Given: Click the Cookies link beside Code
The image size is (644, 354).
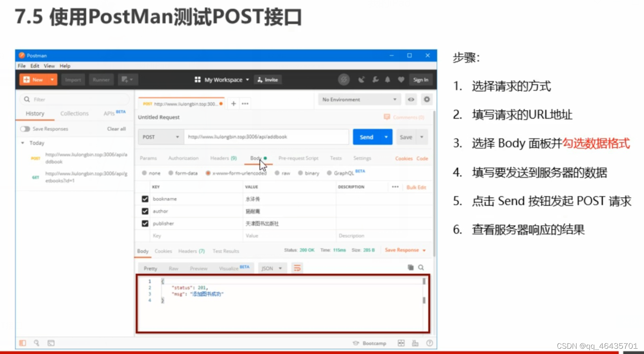Looking at the screenshot, I should [404, 159].
